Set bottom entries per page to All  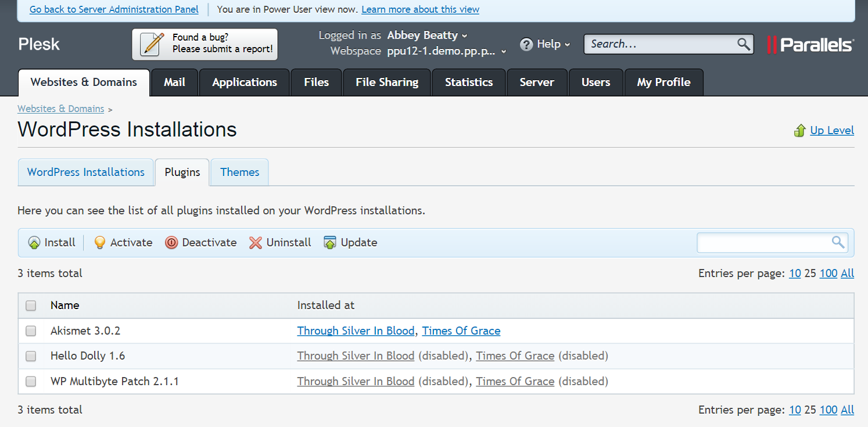coord(847,410)
